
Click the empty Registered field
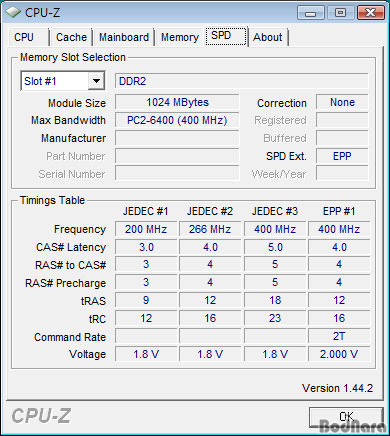pos(342,120)
